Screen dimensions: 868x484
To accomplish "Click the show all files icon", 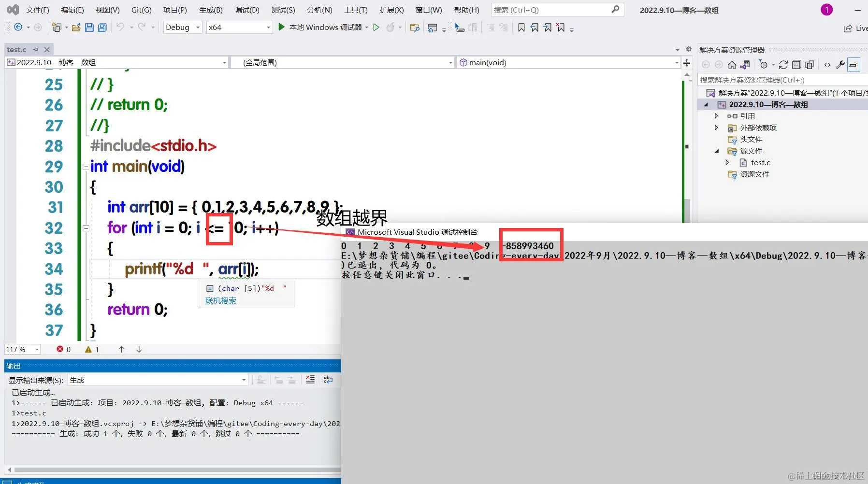I will tap(810, 65).
